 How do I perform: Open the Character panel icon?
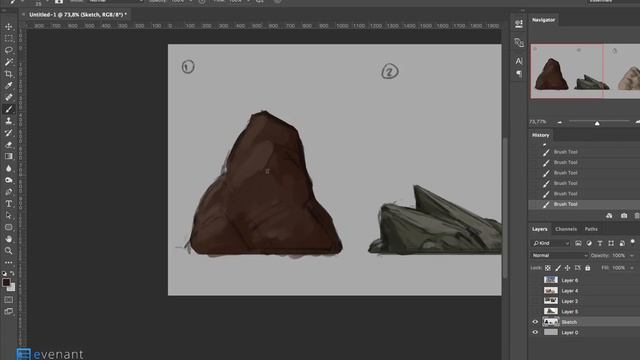point(519,61)
